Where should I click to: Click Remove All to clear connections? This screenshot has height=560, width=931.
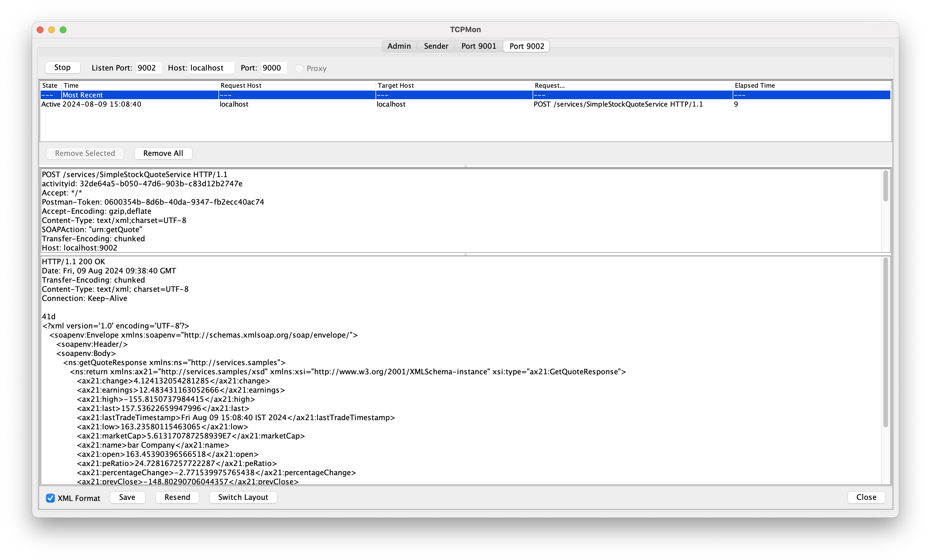click(163, 153)
